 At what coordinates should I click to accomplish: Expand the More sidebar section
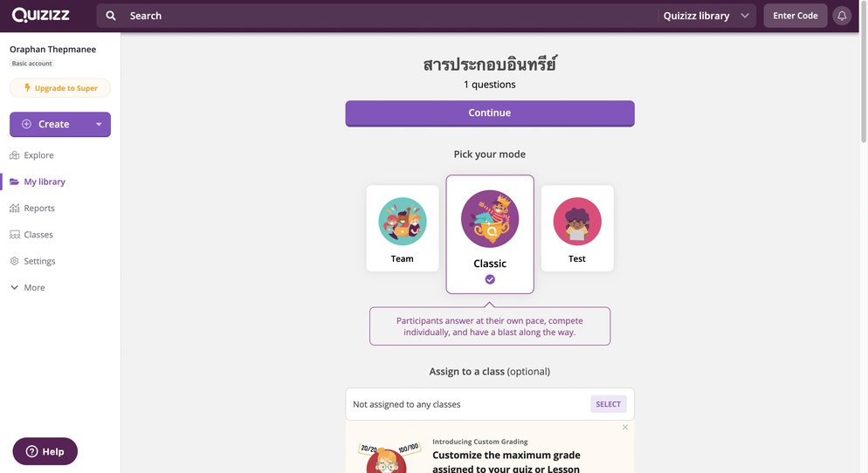[28, 288]
